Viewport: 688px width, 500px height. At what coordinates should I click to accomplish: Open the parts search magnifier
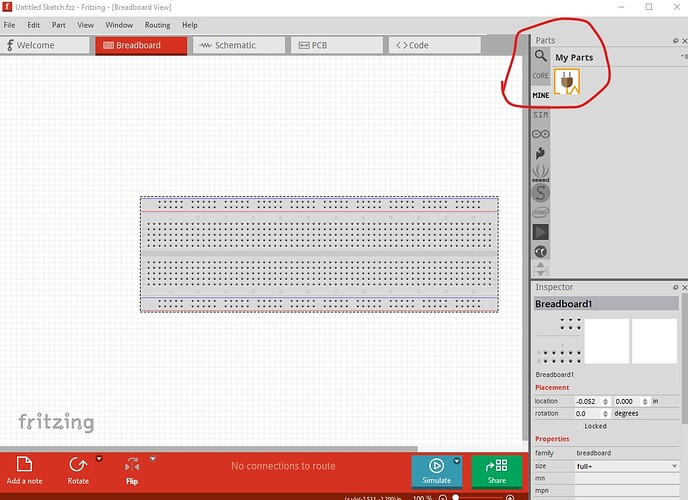pyautogui.click(x=540, y=57)
